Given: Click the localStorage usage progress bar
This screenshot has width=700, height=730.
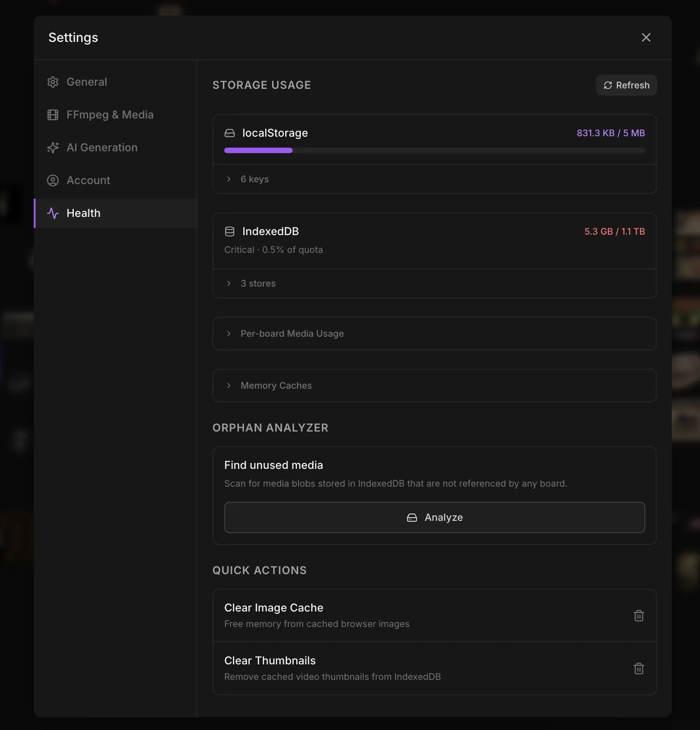Looking at the screenshot, I should pyautogui.click(x=434, y=150).
